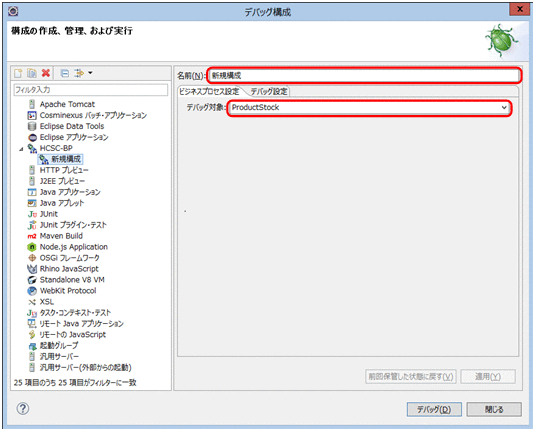Viewport: 537px width, 433px height.
Task: Select 汎用サーバー(外部からの起動) text entry
Action: pyautogui.click(x=86, y=368)
